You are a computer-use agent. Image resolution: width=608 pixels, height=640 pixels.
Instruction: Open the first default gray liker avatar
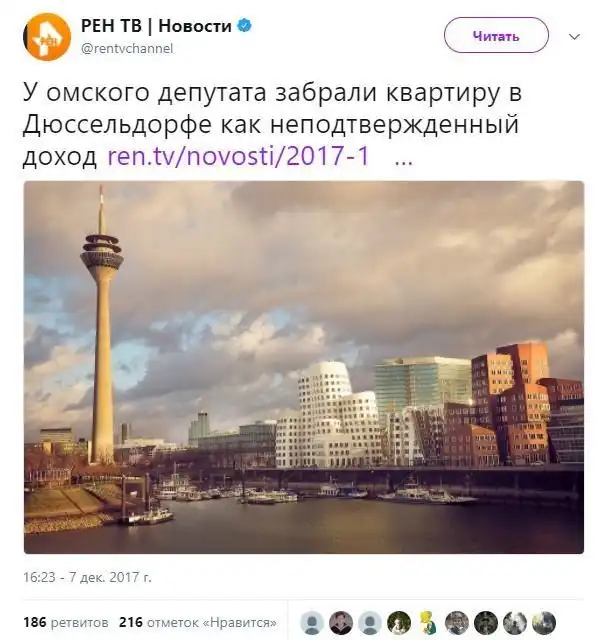point(312,623)
